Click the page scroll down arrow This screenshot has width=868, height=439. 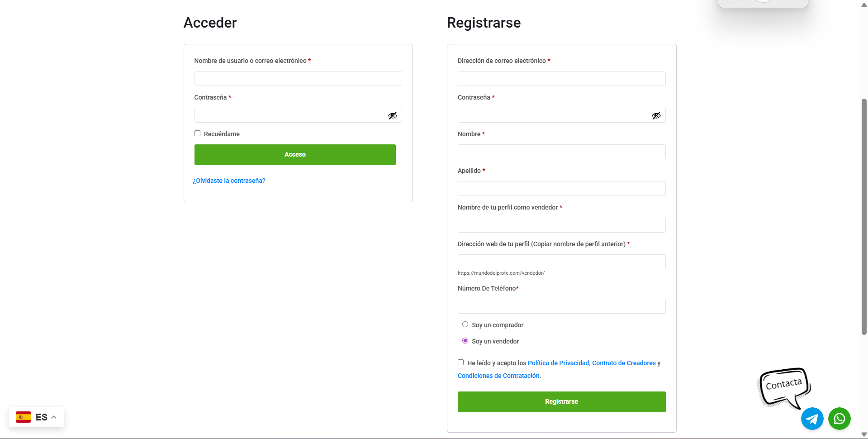click(864, 434)
